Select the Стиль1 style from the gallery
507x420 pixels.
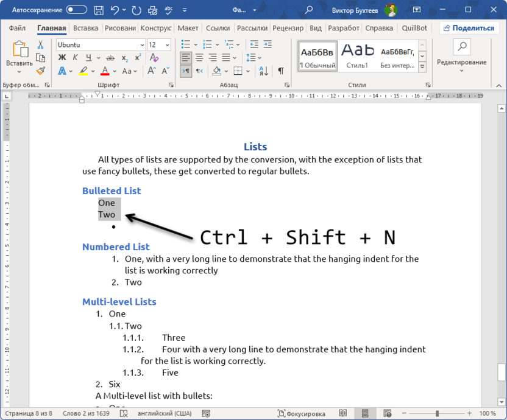click(x=356, y=55)
